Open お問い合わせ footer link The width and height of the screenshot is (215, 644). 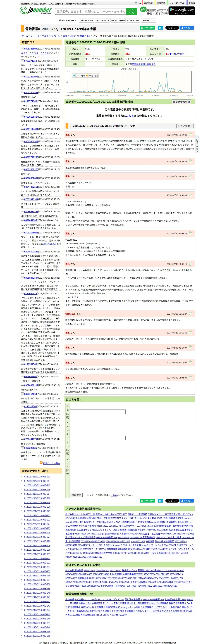pos(95,642)
